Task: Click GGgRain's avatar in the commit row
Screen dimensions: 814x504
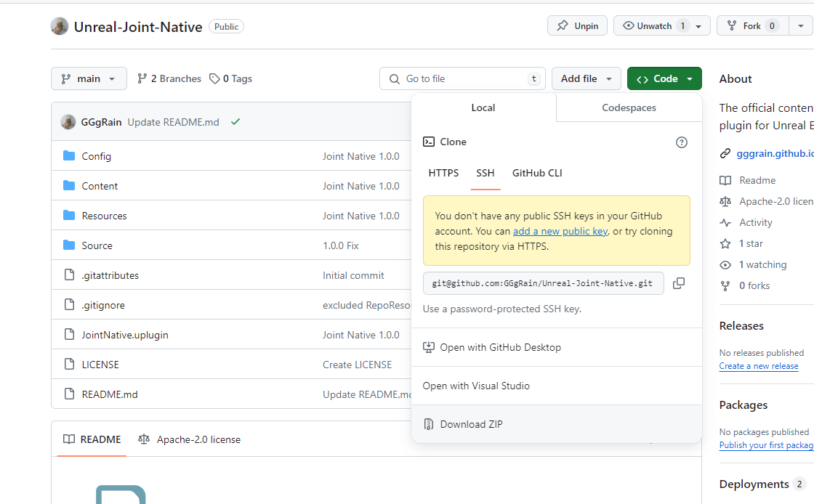Action: pyautogui.click(x=68, y=122)
